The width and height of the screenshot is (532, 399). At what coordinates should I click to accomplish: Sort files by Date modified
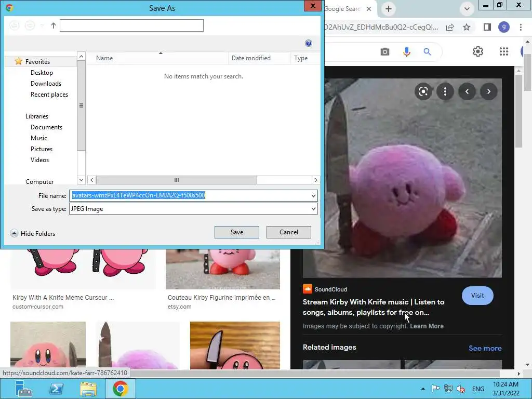[x=259, y=58]
